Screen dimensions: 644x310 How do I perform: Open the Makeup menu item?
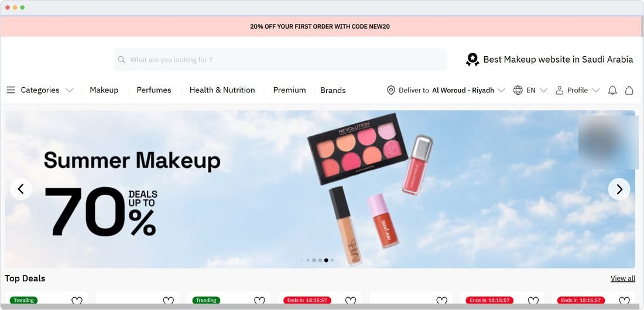coord(104,90)
